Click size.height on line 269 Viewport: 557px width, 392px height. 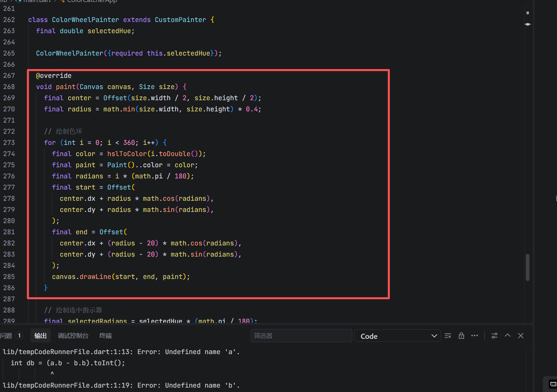click(x=216, y=98)
